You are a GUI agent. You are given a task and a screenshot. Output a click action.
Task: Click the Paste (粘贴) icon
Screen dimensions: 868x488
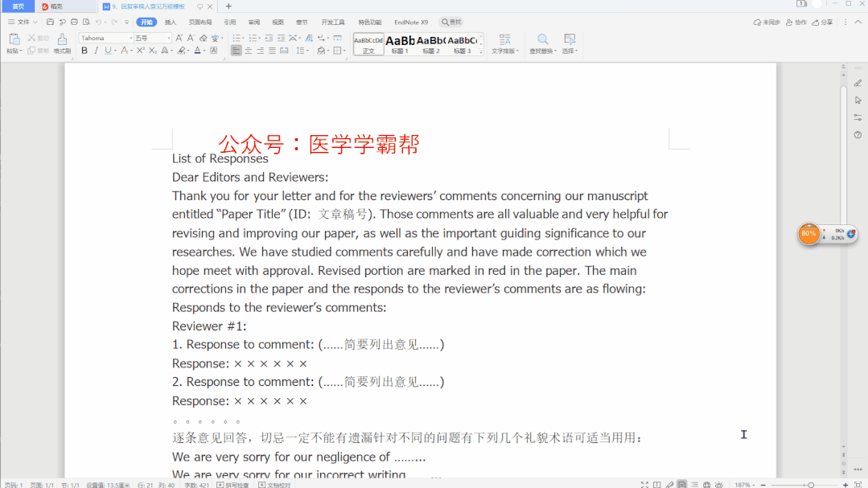[x=14, y=39]
